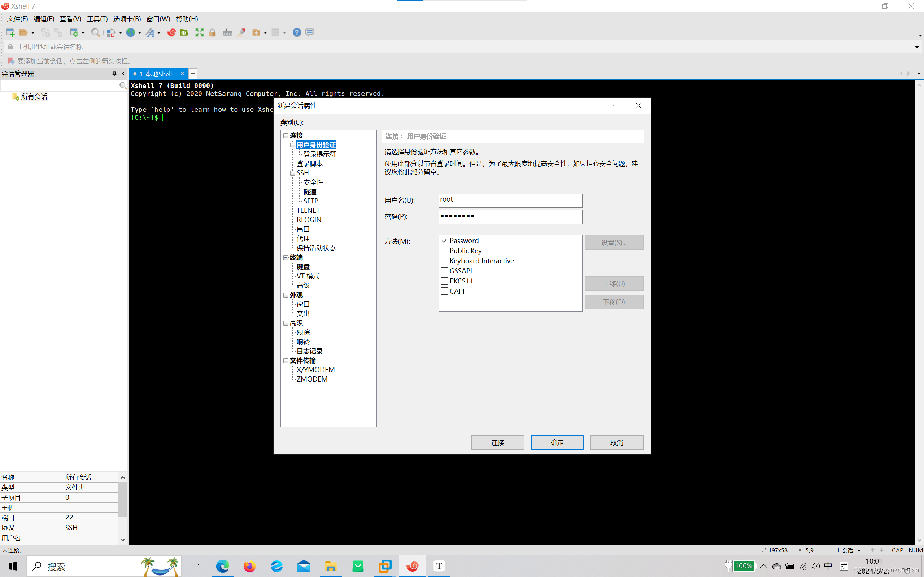Click the lock screen toolbar icon
The width and height of the screenshot is (924, 577).
coord(212,32)
